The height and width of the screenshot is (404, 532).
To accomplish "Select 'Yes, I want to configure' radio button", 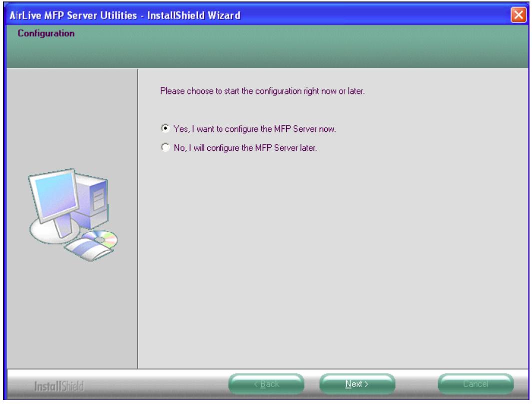I will [165, 128].
